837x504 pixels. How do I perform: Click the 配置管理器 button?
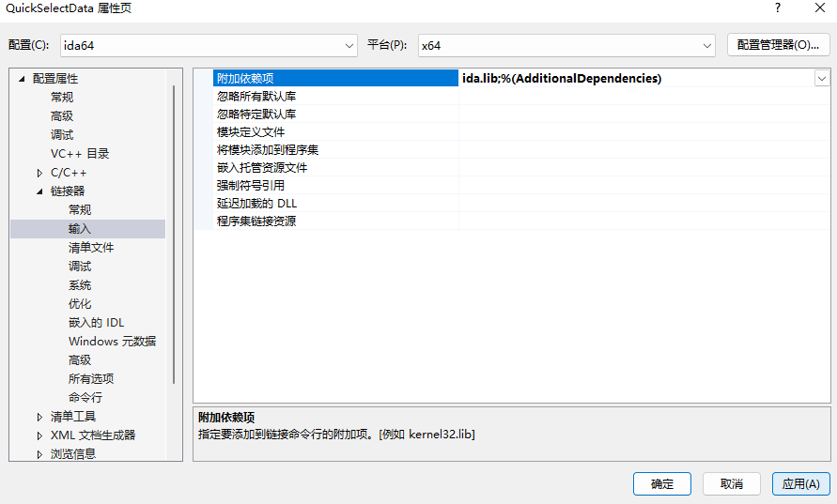click(x=778, y=45)
